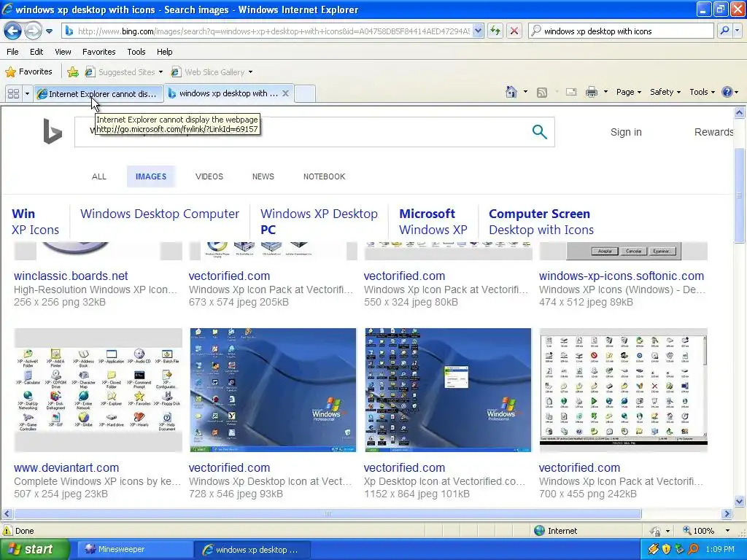
Task: Click the horizontal scrollbar right arrow
Action: tap(727, 514)
